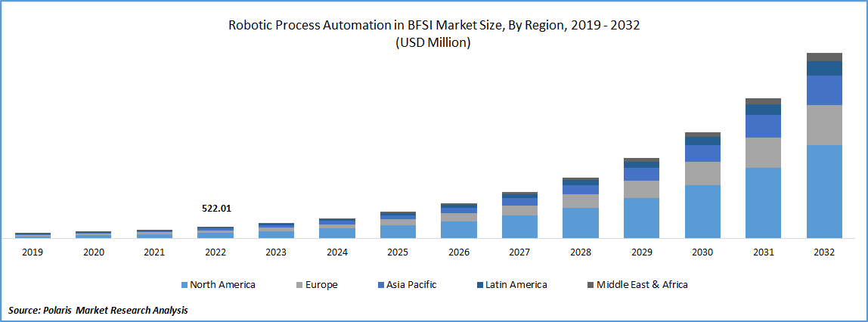Screen dimensions: 868x322
Task: Click the Europe legend color swatch
Action: 300,285
